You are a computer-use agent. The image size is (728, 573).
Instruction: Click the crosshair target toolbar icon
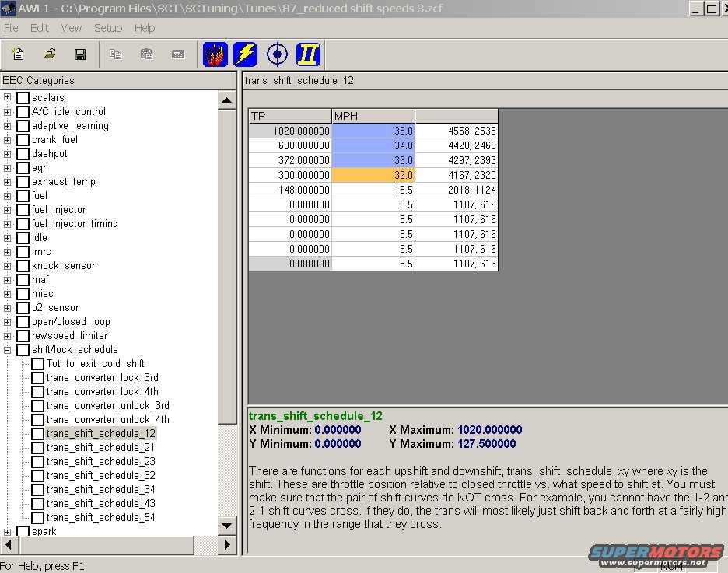click(277, 54)
